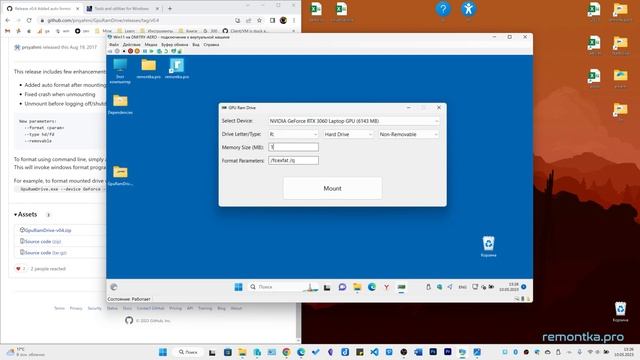Click the host taskbar Поиск search box
Screen dimensions: 640x360
pos(189,352)
